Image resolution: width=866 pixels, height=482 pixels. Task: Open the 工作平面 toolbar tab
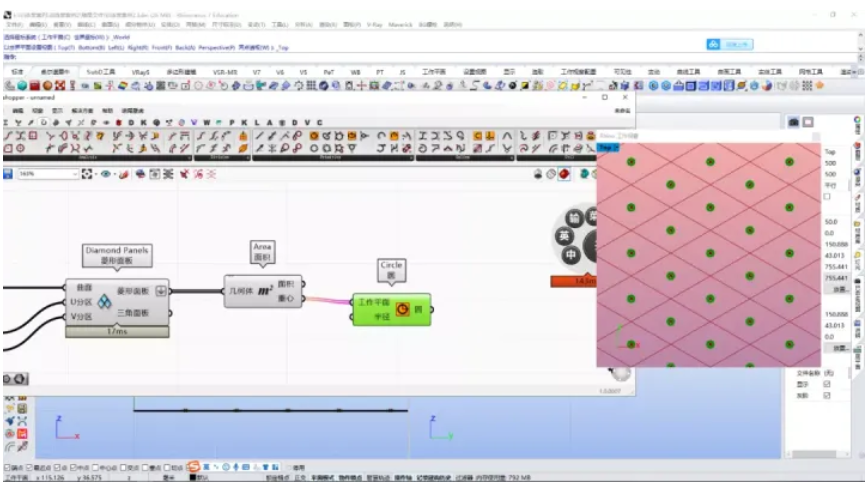point(434,72)
